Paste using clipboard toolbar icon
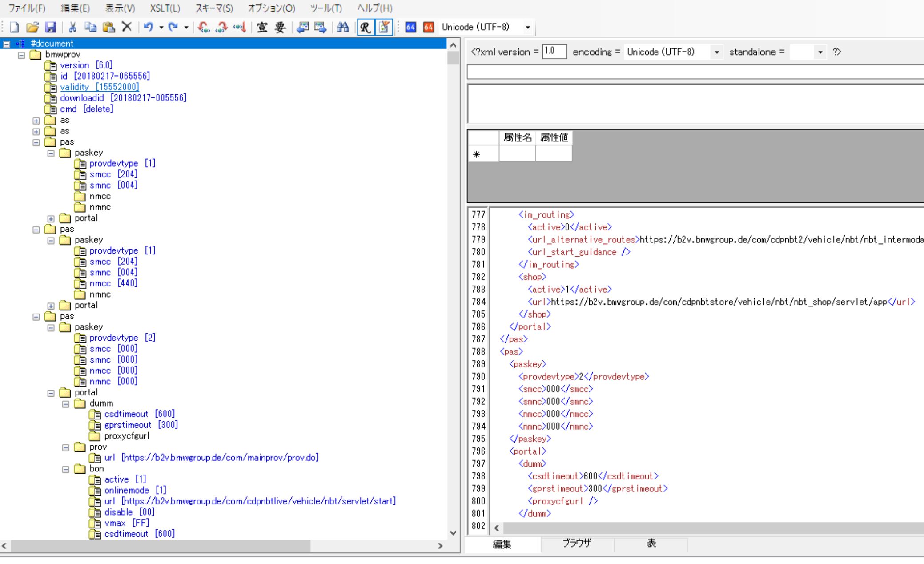 pos(109,27)
